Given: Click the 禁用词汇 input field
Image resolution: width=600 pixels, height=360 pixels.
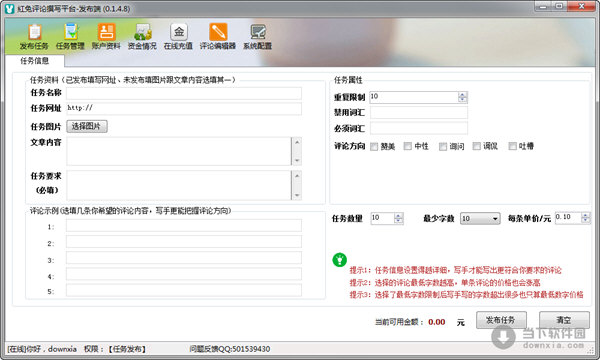Looking at the screenshot, I should tap(419, 112).
